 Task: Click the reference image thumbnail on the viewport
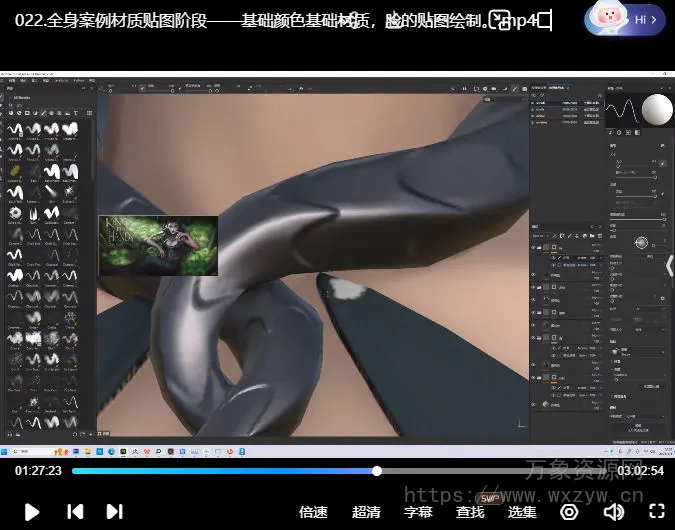tap(158, 246)
